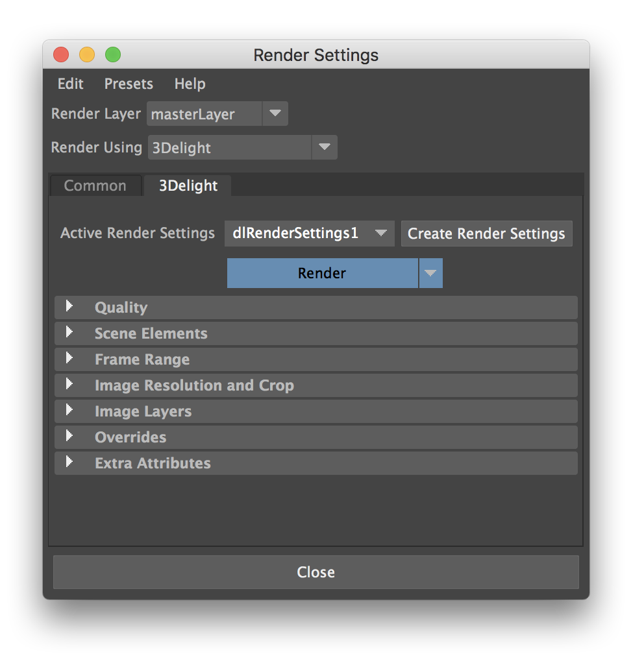Switch to the Common tab
The width and height of the screenshot is (644, 663).
pos(95,186)
